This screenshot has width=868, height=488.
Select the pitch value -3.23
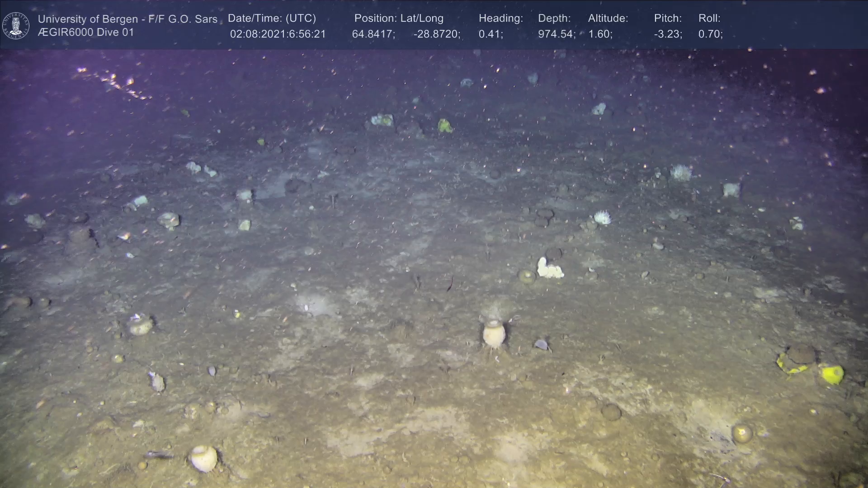[668, 34]
